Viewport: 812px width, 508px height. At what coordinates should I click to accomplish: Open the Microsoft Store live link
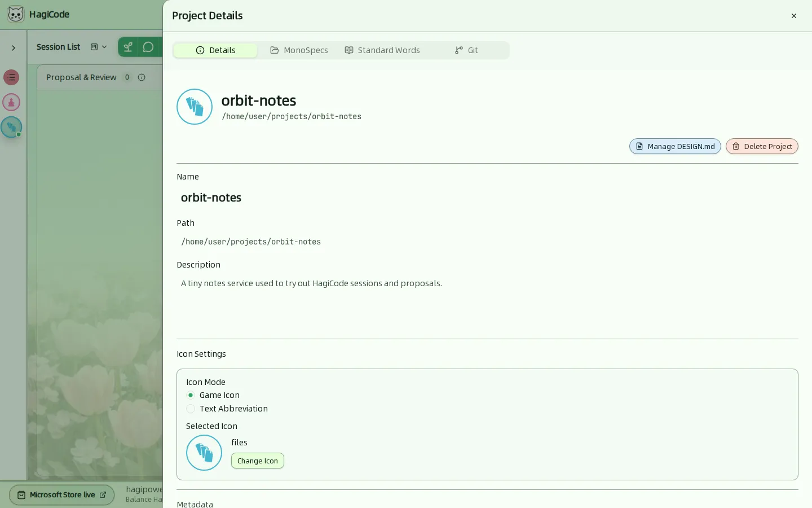[62, 495]
